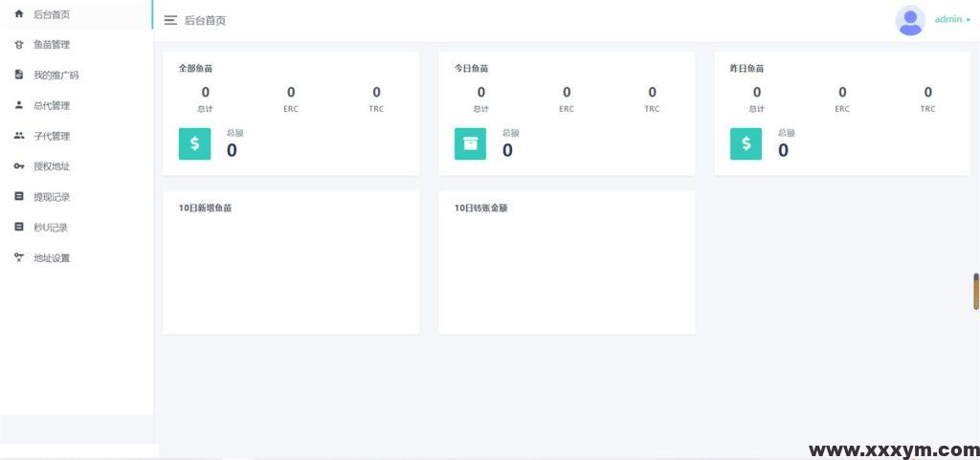Click the TRC count in the 今日鱼苗 card
This screenshot has height=460, width=980.
[x=652, y=93]
